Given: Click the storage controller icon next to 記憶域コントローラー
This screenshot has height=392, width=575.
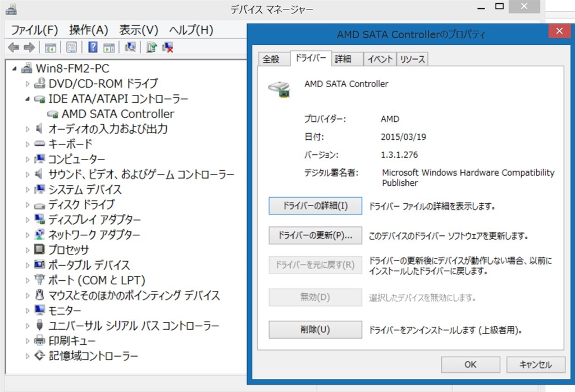Looking at the screenshot, I should tap(40, 355).
